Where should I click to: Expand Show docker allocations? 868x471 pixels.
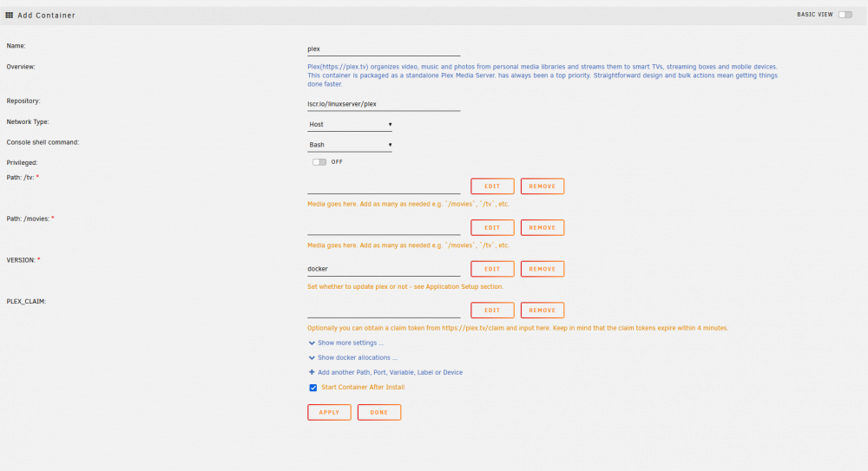coord(357,358)
